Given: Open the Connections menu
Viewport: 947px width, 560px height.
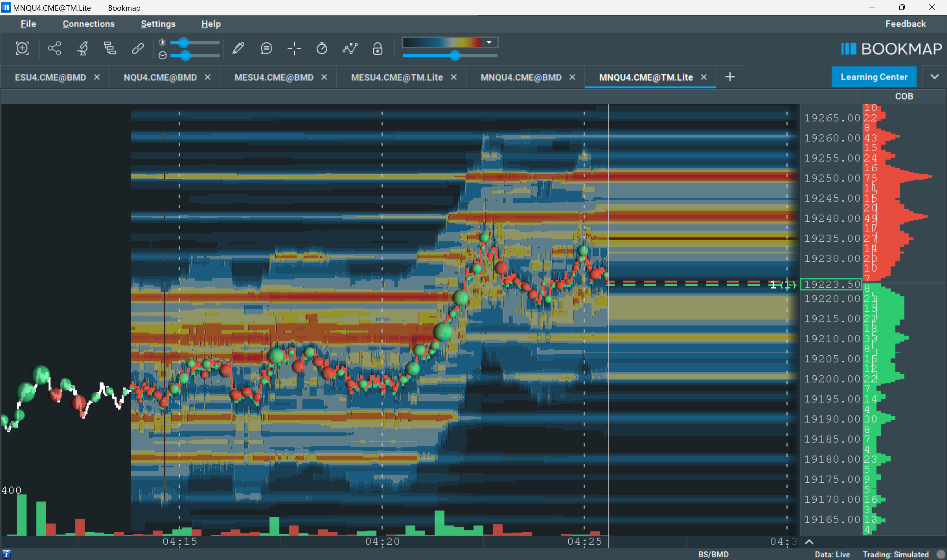Looking at the screenshot, I should pos(89,24).
